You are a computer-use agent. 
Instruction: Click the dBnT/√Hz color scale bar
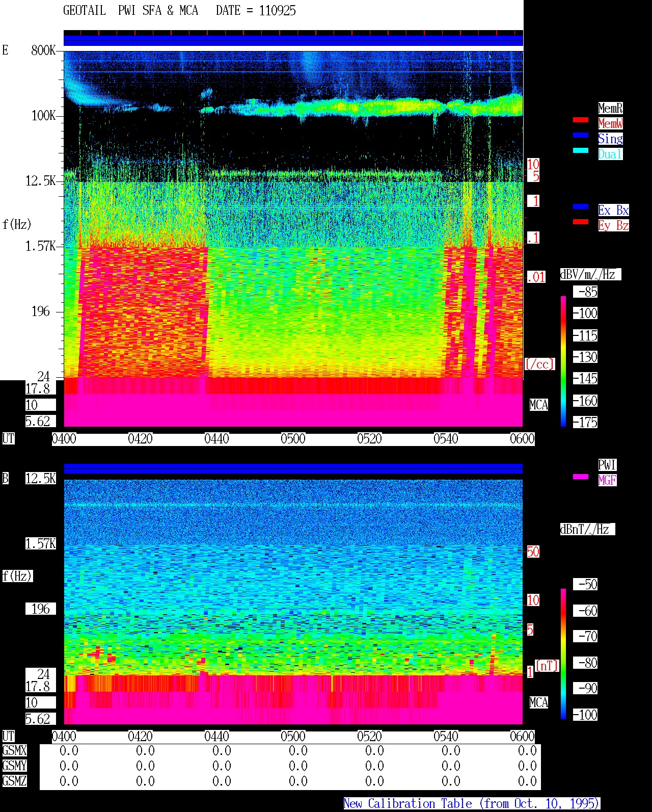(x=563, y=653)
